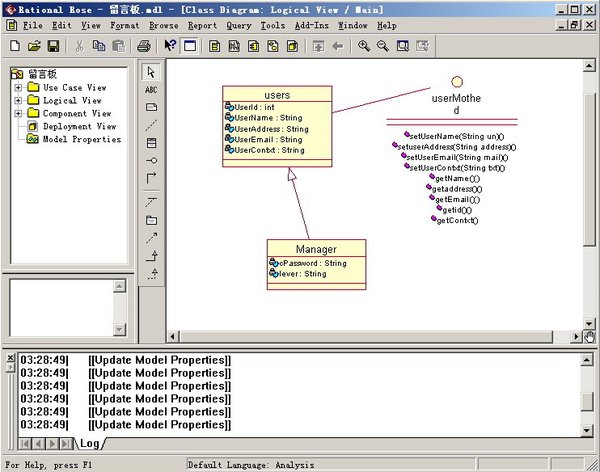Click the Copy icon in the toolbar
The image size is (600, 472).
click(99, 46)
